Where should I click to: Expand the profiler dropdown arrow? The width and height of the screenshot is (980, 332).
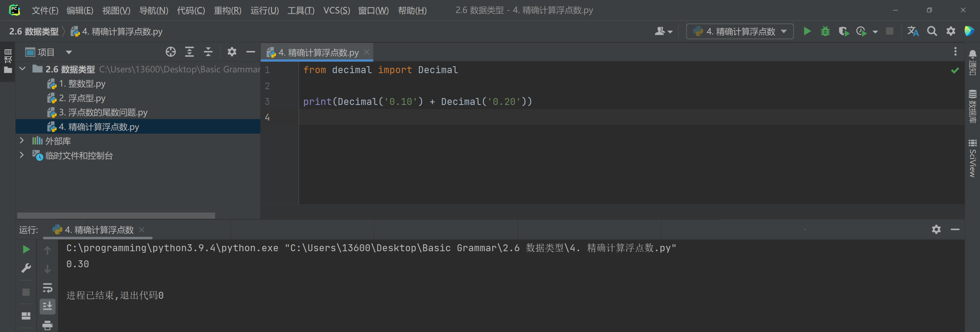(x=875, y=31)
